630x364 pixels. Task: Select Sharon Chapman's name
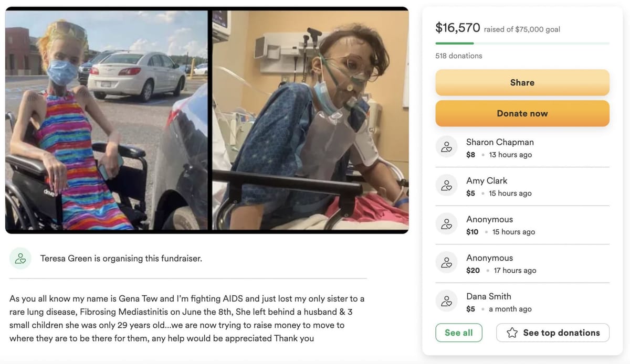[500, 142]
